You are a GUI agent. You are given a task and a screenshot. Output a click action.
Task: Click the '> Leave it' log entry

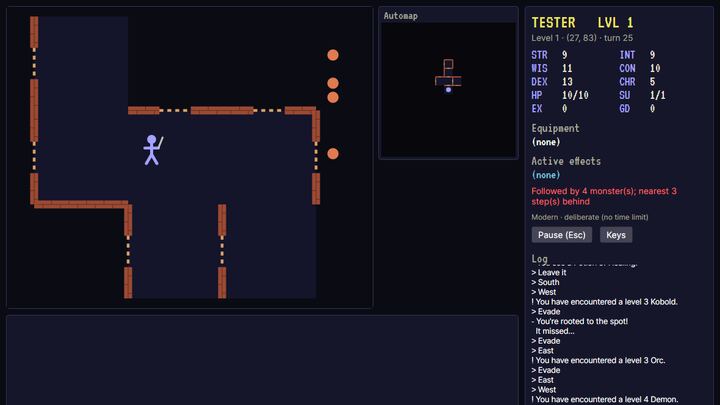(549, 272)
